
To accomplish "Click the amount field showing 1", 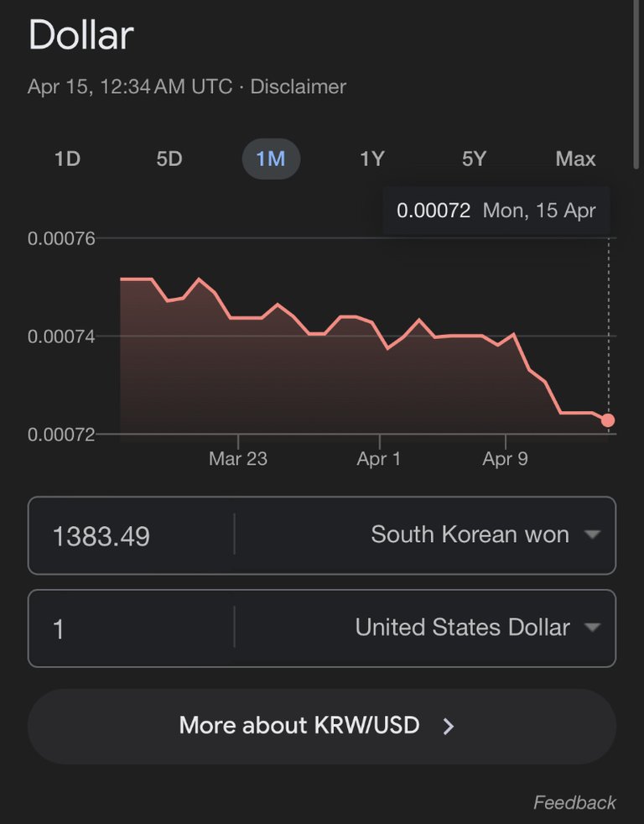I will pyautogui.click(x=130, y=629).
